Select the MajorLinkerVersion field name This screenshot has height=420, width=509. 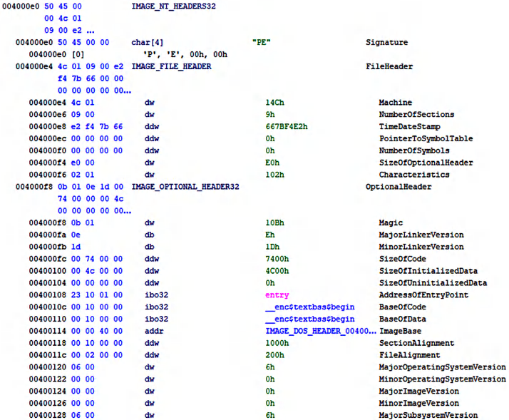click(x=421, y=235)
